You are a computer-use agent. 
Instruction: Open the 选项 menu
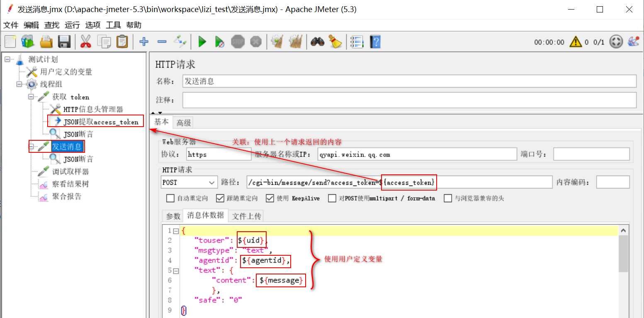93,25
